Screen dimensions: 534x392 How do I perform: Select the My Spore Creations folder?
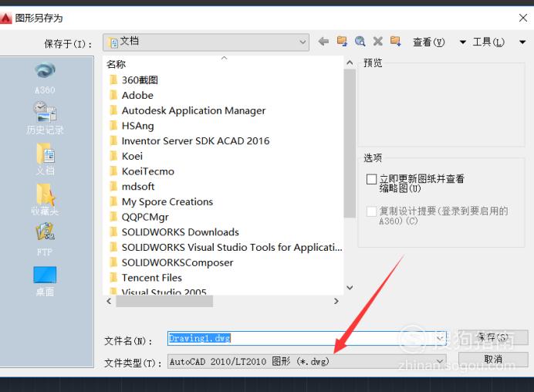[x=161, y=201]
